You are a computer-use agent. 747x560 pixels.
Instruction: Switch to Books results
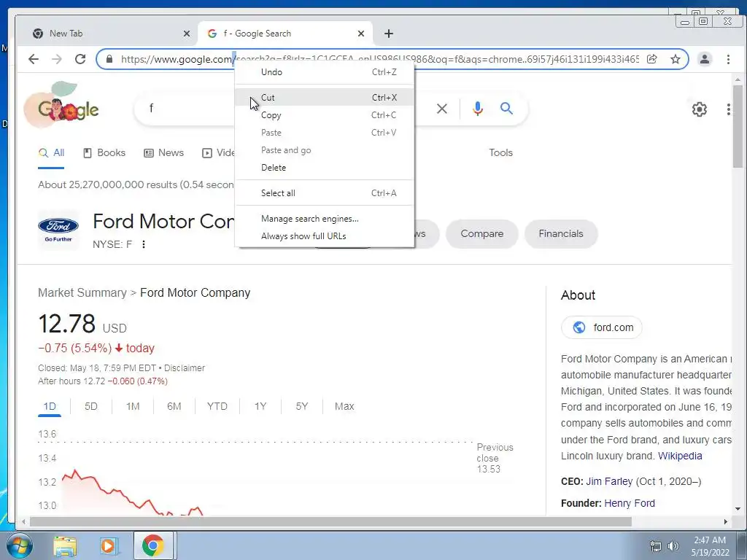click(x=104, y=153)
